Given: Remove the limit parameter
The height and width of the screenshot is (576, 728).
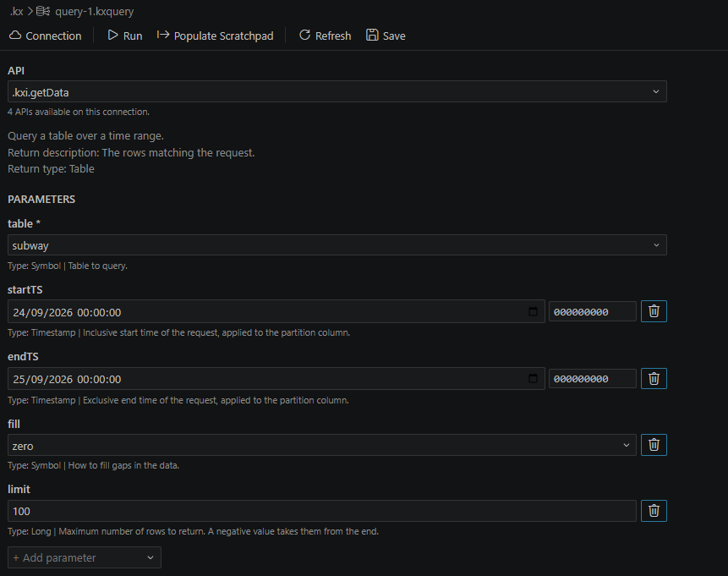Looking at the screenshot, I should pyautogui.click(x=654, y=511).
